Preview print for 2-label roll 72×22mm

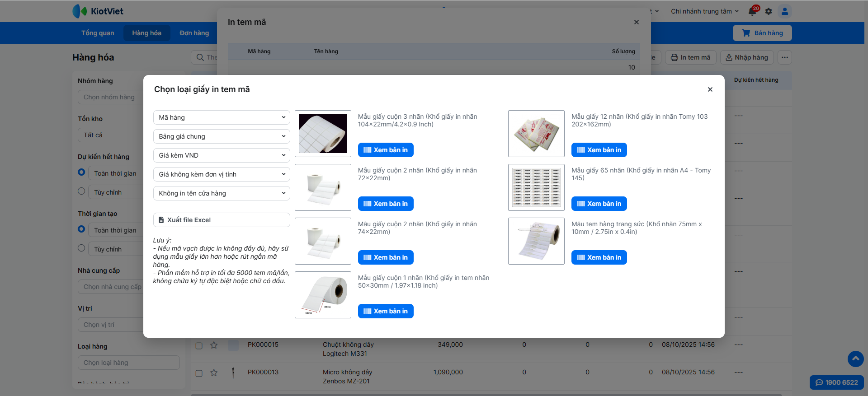coord(386,204)
